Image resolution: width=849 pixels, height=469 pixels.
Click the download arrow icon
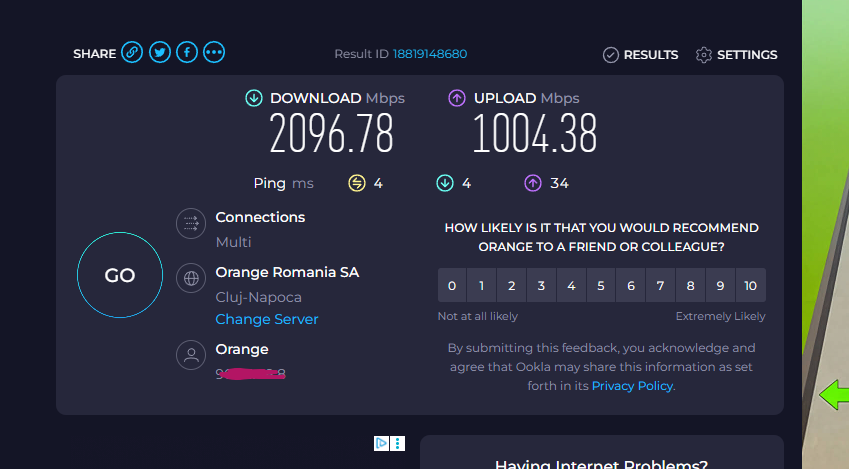click(254, 98)
